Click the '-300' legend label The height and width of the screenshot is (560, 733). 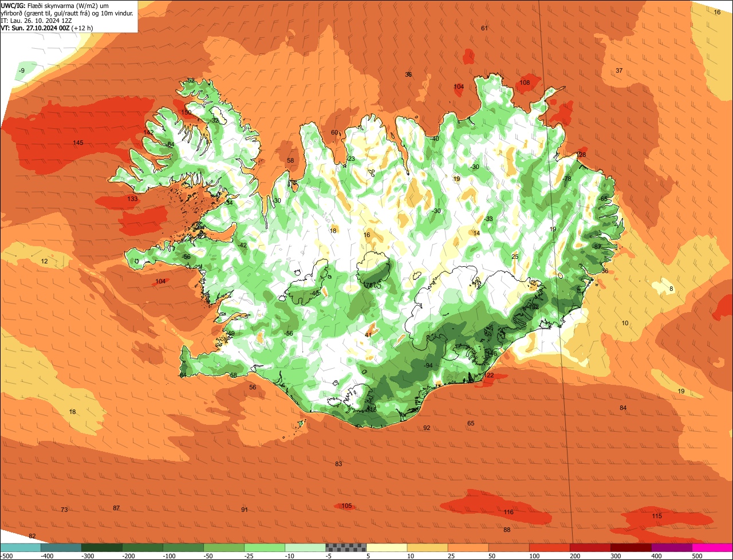click(87, 556)
